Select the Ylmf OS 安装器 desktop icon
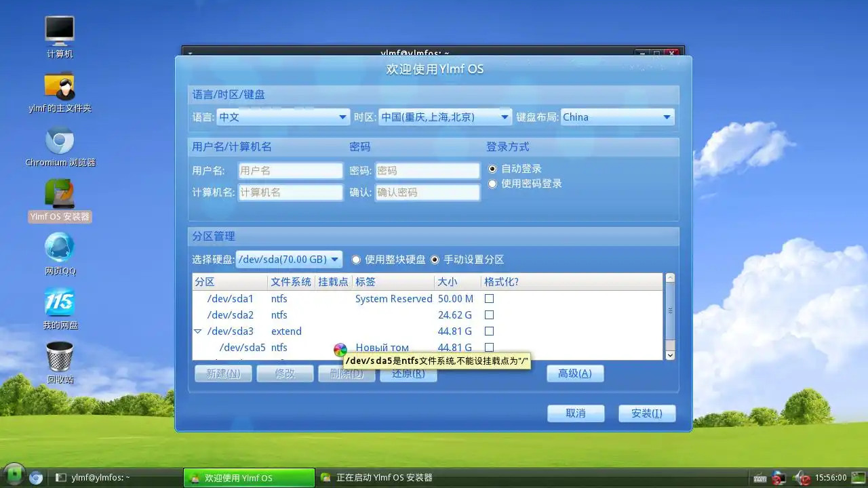Viewport: 868px width, 488px height. tap(60, 201)
